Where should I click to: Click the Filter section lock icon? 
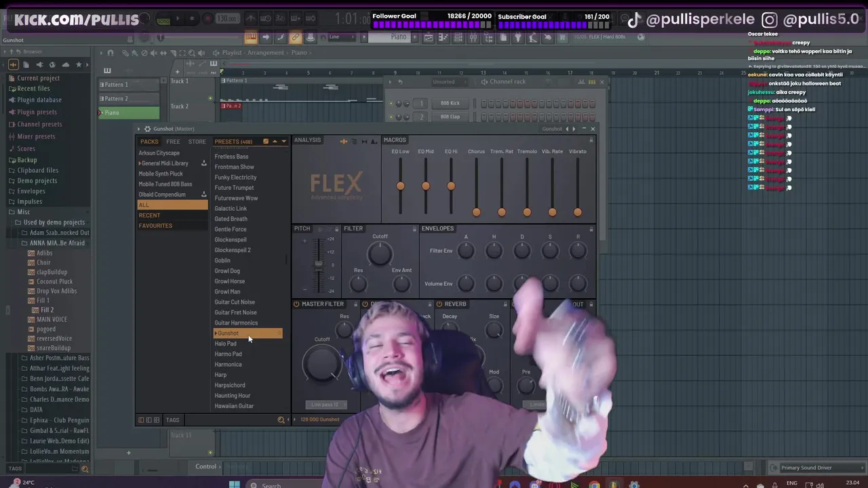pos(414,229)
